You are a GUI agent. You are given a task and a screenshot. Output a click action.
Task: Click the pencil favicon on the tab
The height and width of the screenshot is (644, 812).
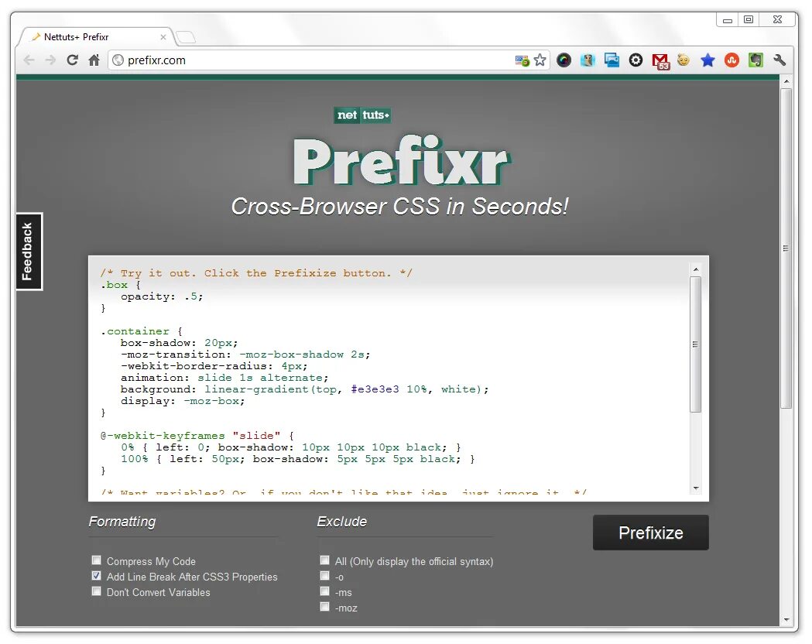36,36
